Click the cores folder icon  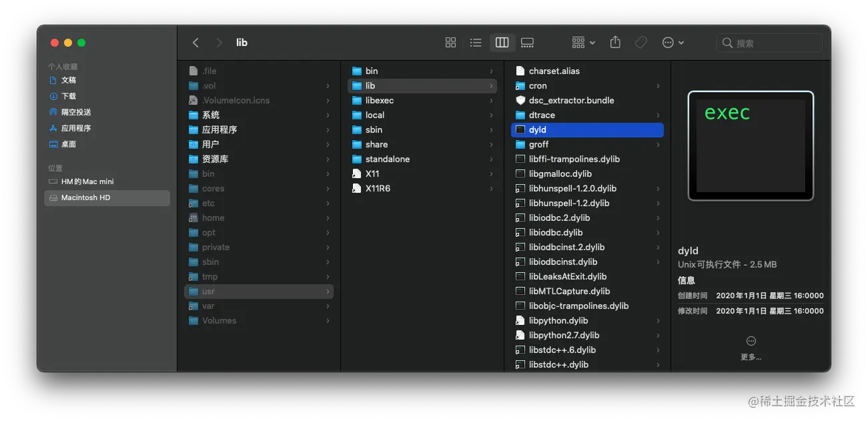tap(193, 188)
